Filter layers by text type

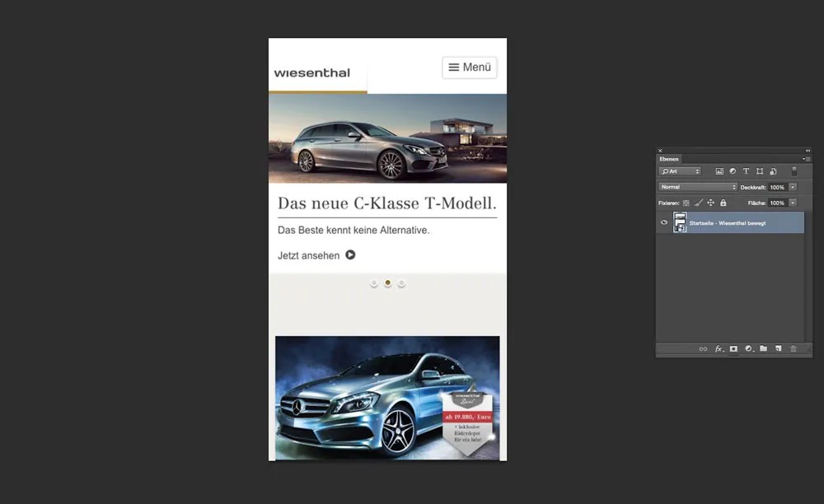(746, 171)
